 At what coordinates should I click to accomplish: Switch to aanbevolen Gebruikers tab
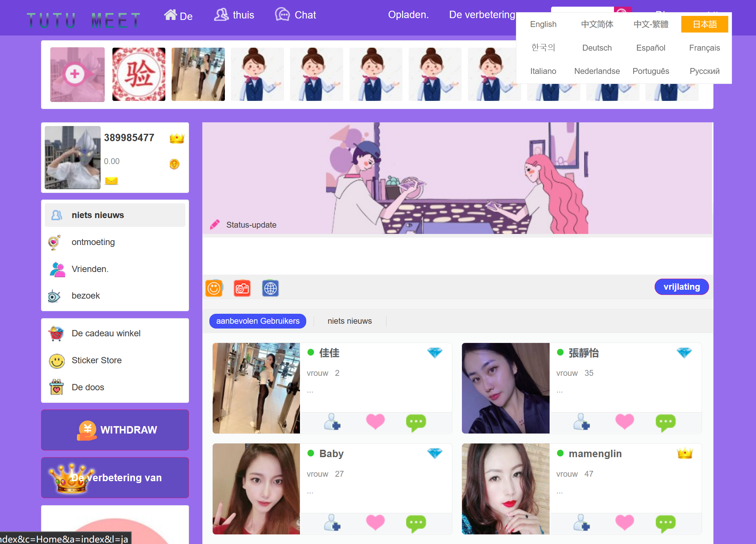258,321
